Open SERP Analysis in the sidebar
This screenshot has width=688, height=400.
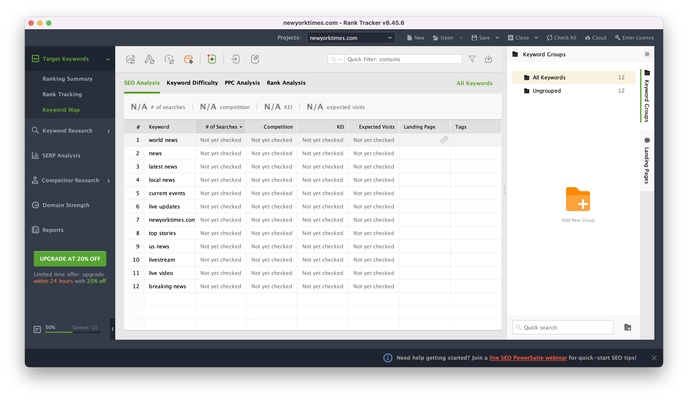point(61,156)
